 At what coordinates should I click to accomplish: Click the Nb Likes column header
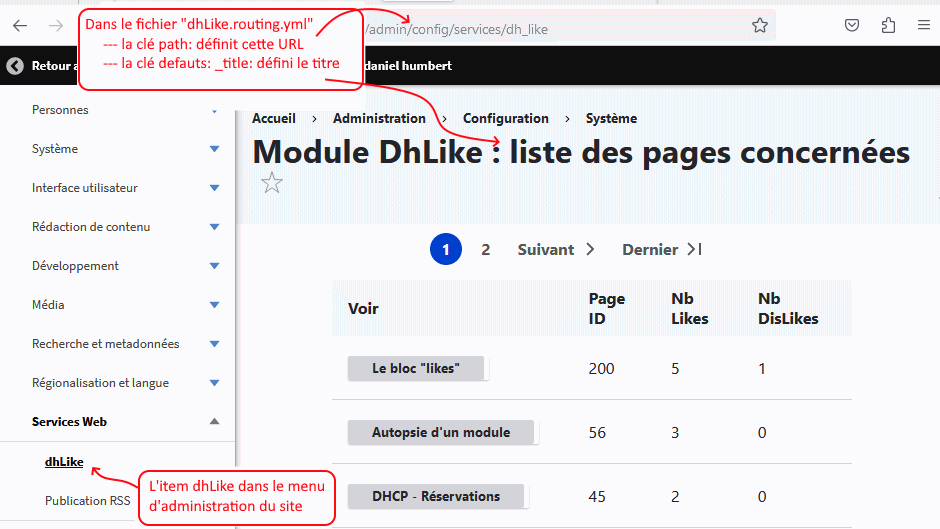[689, 308]
